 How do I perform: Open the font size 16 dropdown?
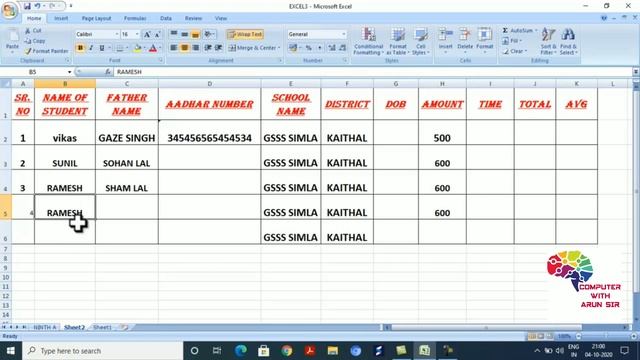[137, 34]
